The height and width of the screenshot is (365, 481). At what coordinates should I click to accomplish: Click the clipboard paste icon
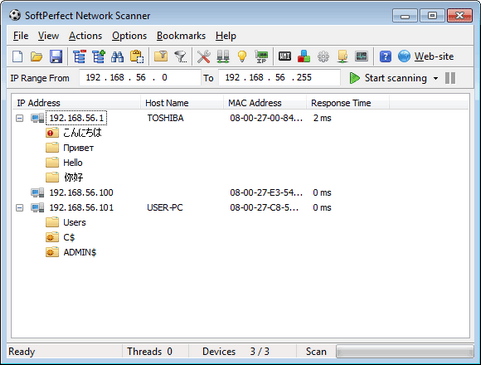pyautogui.click(x=137, y=56)
